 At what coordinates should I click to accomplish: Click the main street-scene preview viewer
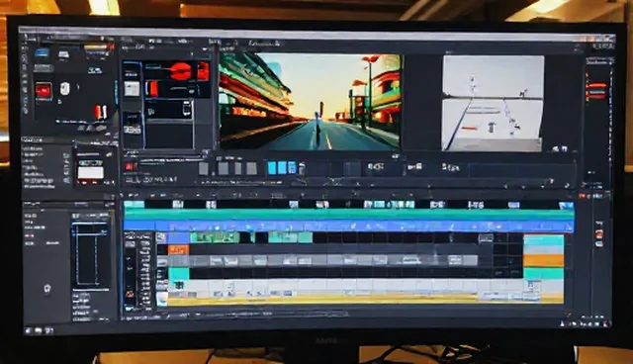pyautogui.click(x=310, y=102)
